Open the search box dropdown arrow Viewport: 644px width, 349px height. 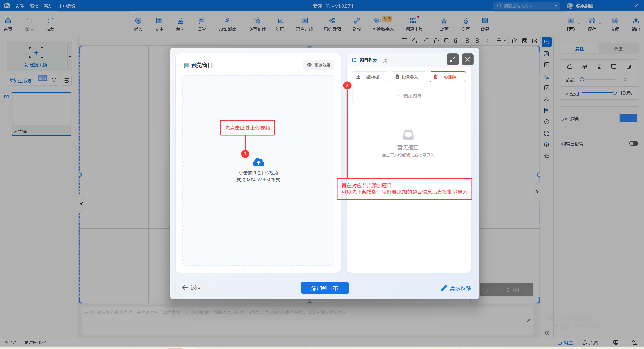point(556,6)
